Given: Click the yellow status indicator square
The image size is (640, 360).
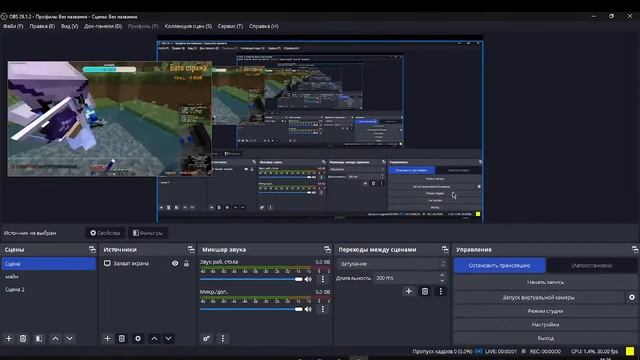Looking at the screenshot, I should pyautogui.click(x=630, y=351).
